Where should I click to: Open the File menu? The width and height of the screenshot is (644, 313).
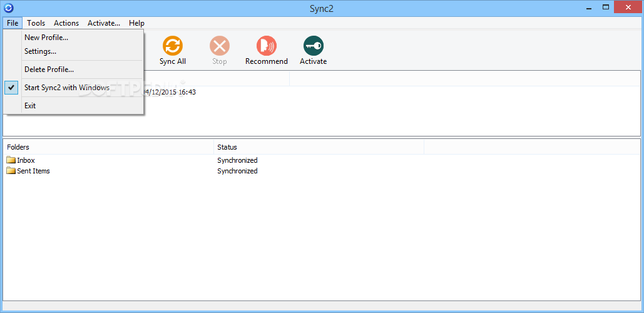13,23
